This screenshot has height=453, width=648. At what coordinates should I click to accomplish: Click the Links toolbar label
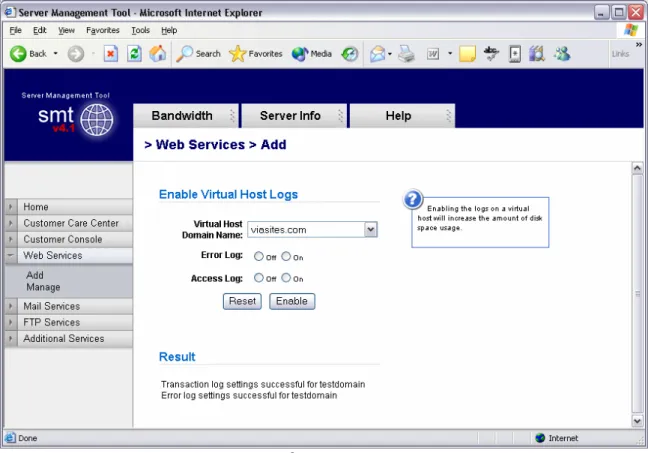pyautogui.click(x=620, y=54)
